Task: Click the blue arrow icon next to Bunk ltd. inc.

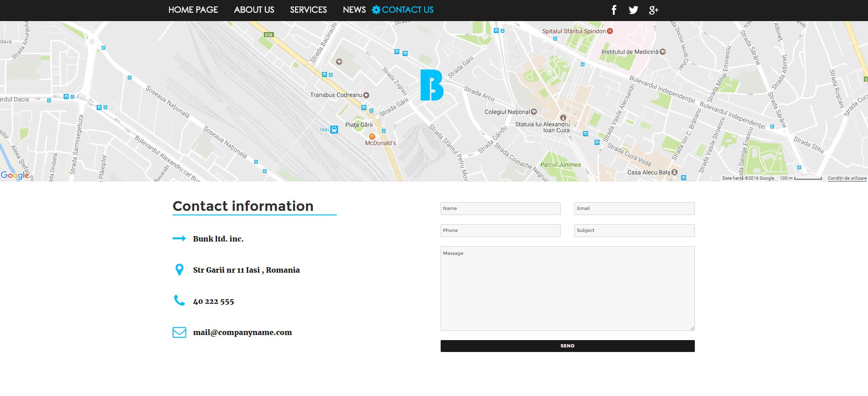Action: point(179,238)
